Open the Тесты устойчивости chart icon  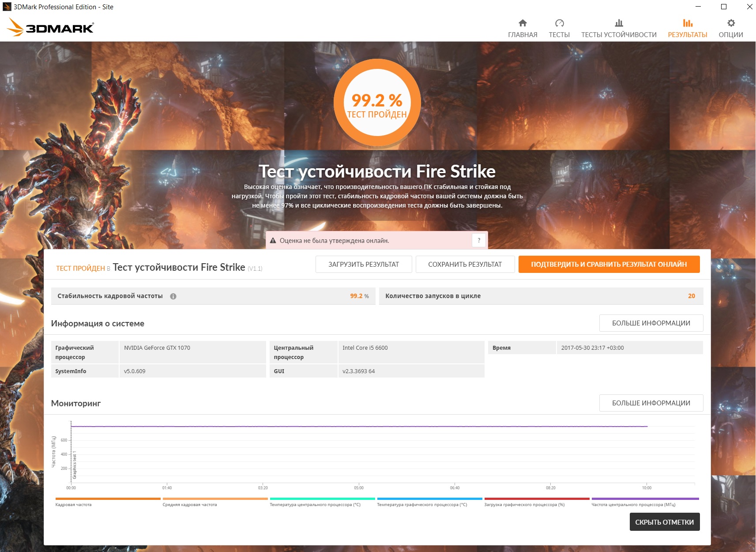click(619, 23)
